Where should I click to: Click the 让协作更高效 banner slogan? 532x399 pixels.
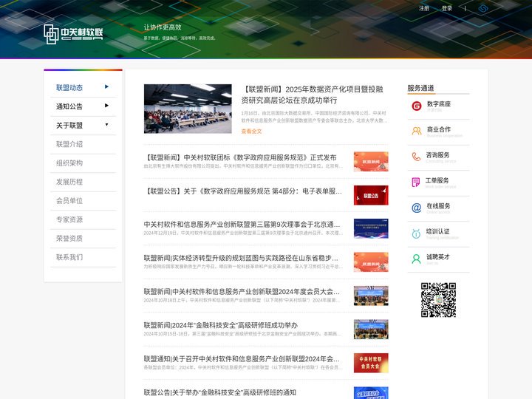click(x=163, y=27)
